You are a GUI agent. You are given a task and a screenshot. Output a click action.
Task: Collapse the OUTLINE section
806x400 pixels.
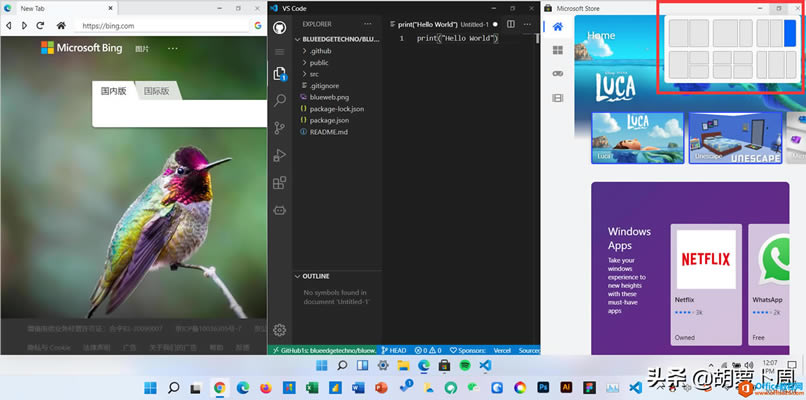click(x=337, y=276)
